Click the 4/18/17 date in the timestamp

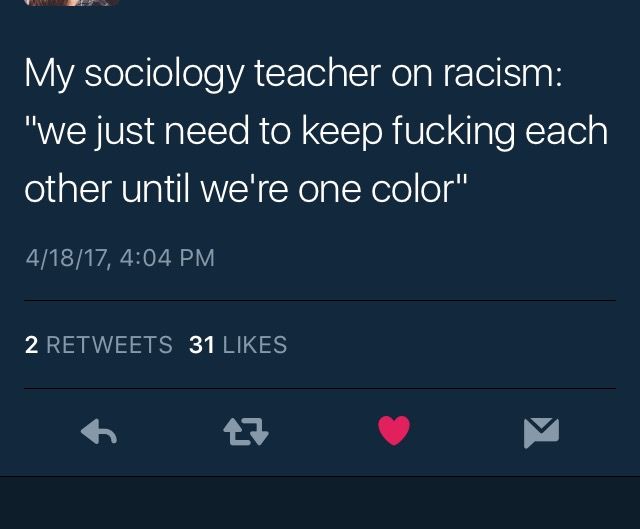(67, 258)
